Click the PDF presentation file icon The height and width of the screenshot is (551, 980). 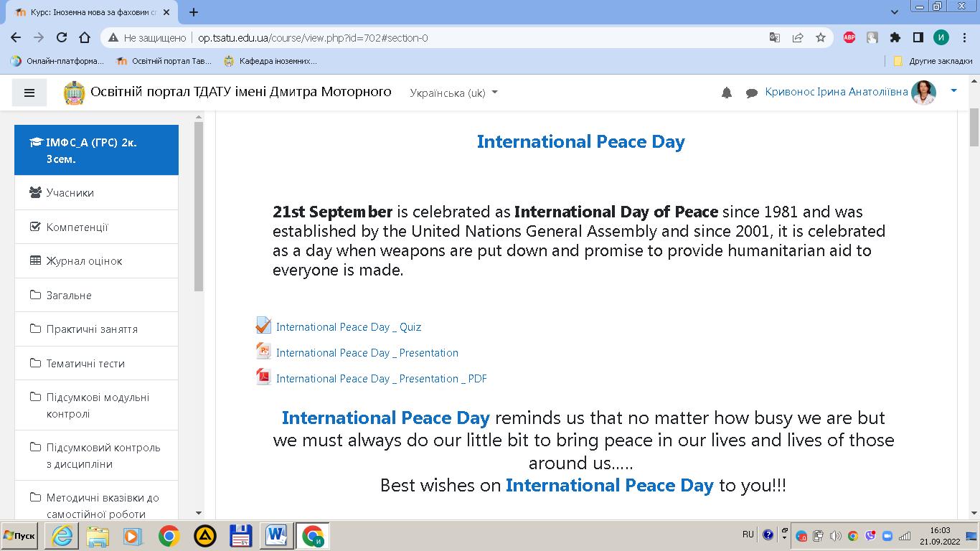[x=263, y=377]
